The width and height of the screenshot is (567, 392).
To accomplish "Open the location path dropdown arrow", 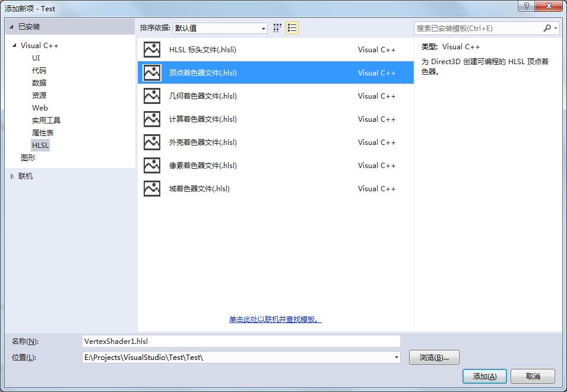I will click(x=397, y=358).
